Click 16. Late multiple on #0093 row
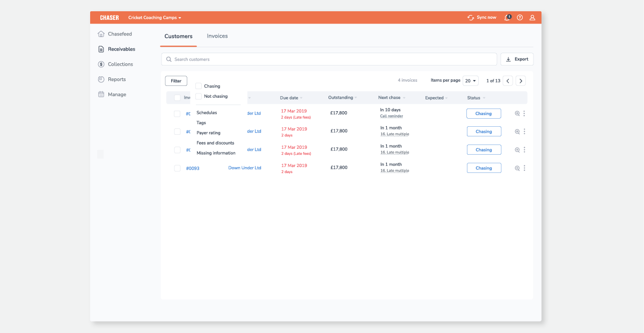 (x=394, y=171)
